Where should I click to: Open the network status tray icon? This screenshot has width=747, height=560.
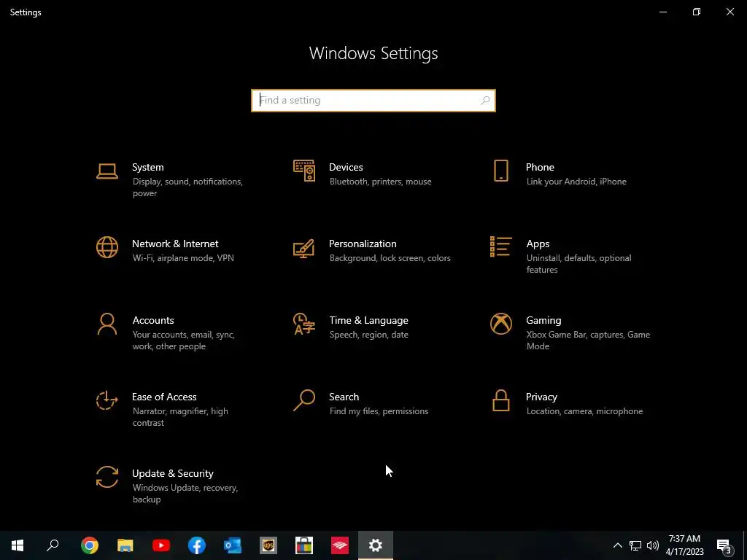click(635, 545)
